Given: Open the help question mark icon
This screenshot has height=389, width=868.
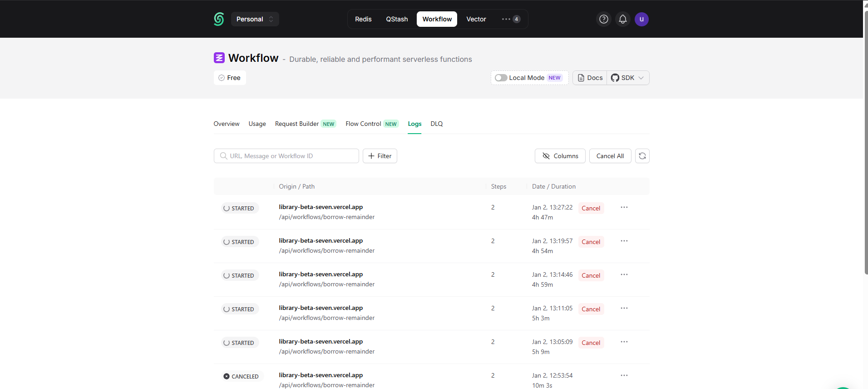Looking at the screenshot, I should (603, 19).
